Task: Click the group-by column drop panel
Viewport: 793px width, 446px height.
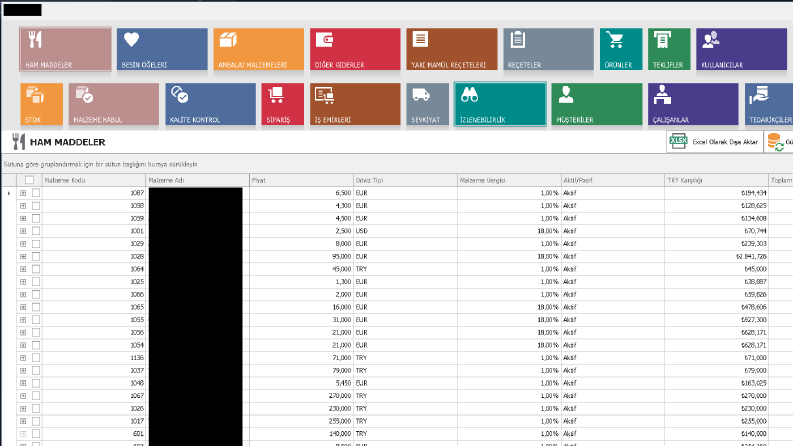Action: tap(396, 164)
